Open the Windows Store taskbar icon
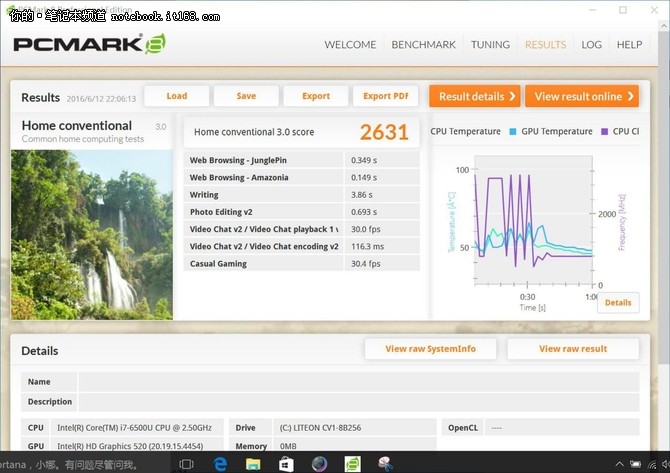Screen dimensions: 670x473 tap(286, 464)
